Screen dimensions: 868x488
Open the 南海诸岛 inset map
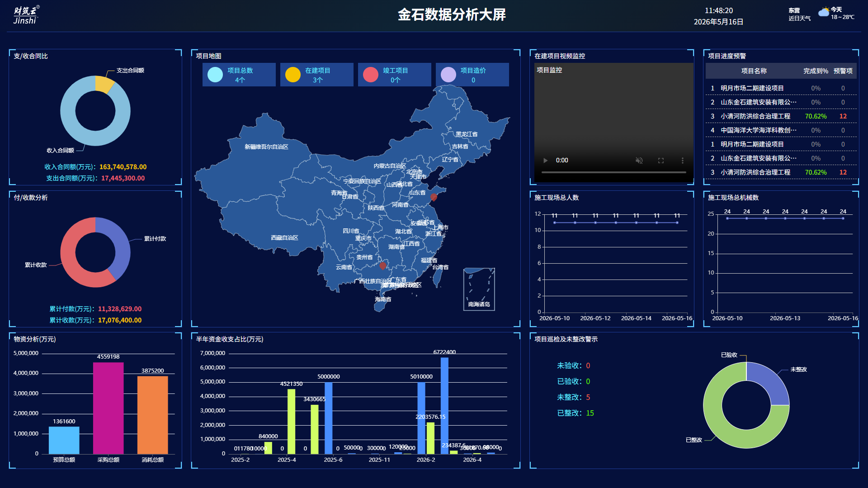pos(479,289)
